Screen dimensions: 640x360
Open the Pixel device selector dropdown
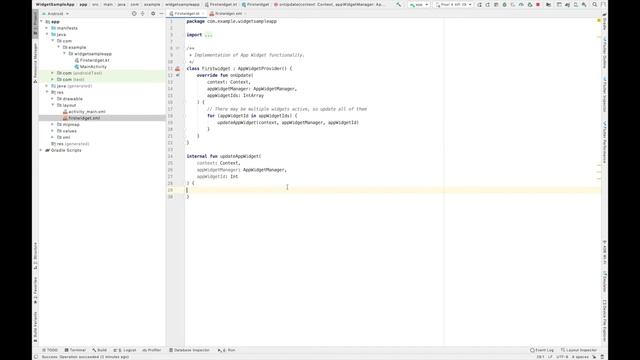[x=453, y=4]
